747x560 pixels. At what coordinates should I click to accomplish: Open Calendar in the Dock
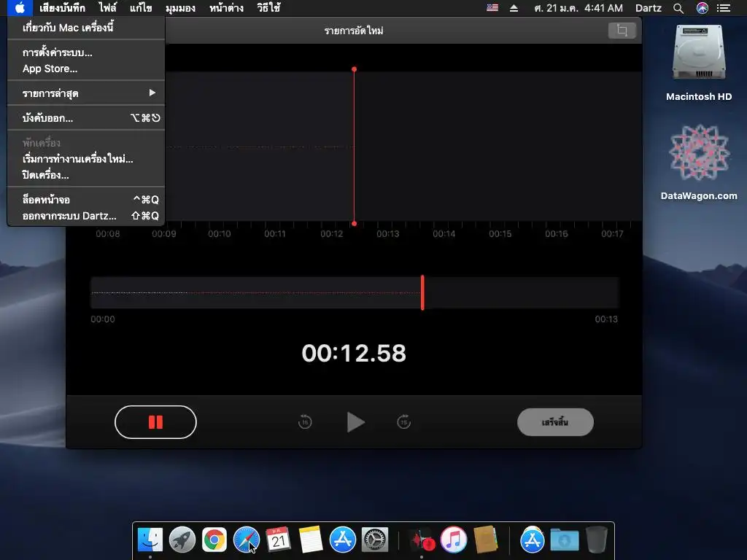pyautogui.click(x=278, y=540)
